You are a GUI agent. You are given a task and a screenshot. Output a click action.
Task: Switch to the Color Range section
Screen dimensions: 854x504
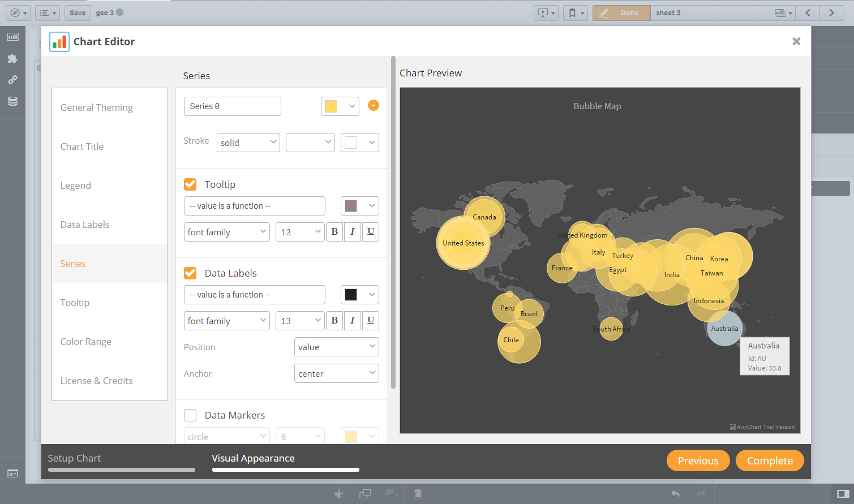point(86,342)
